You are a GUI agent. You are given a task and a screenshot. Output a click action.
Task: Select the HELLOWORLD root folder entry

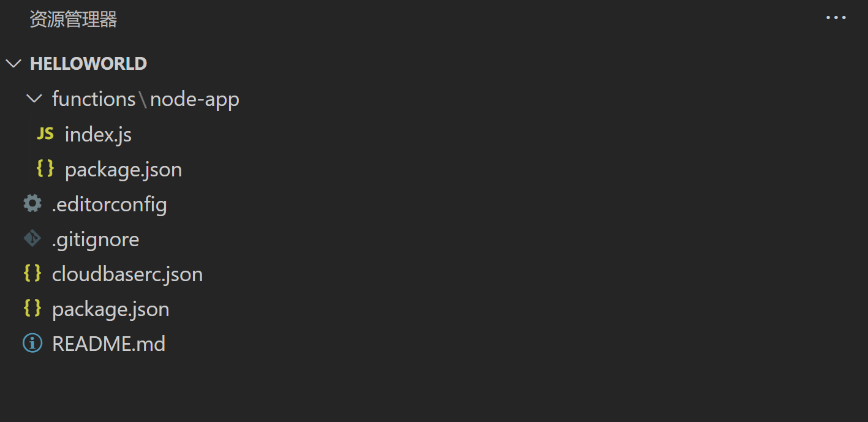click(x=88, y=62)
